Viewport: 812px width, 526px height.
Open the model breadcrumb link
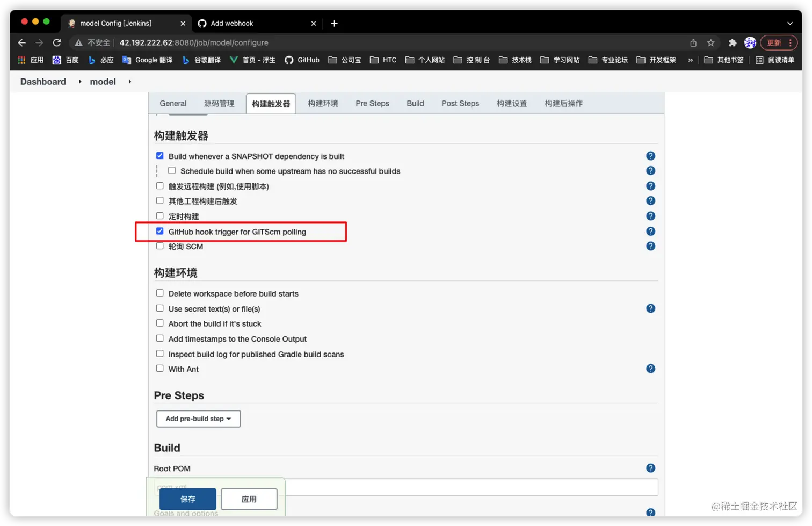point(103,82)
